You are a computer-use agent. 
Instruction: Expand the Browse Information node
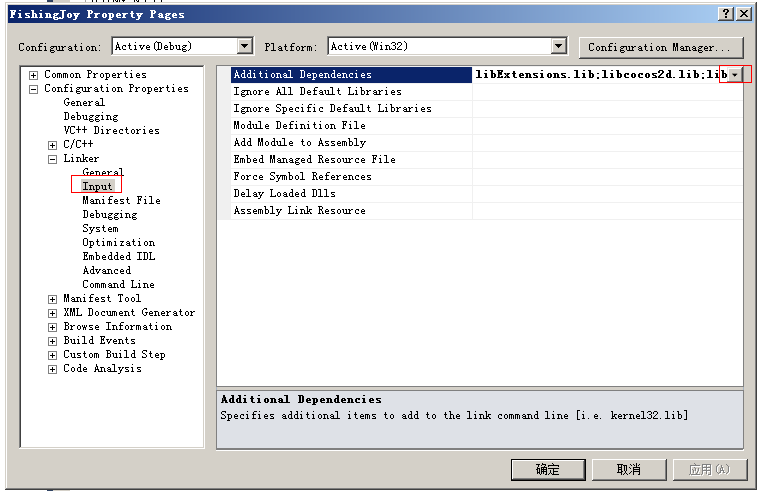pos(52,327)
